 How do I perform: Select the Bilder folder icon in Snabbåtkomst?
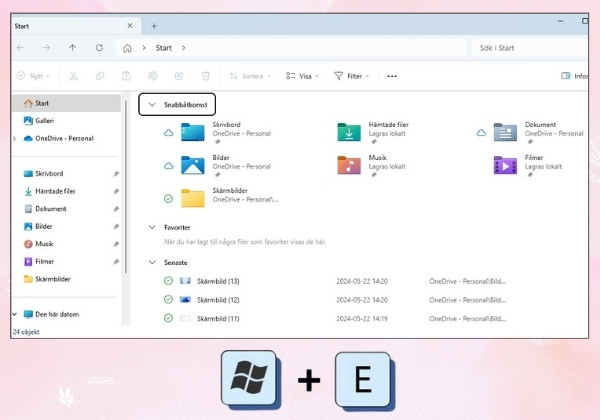point(192,165)
